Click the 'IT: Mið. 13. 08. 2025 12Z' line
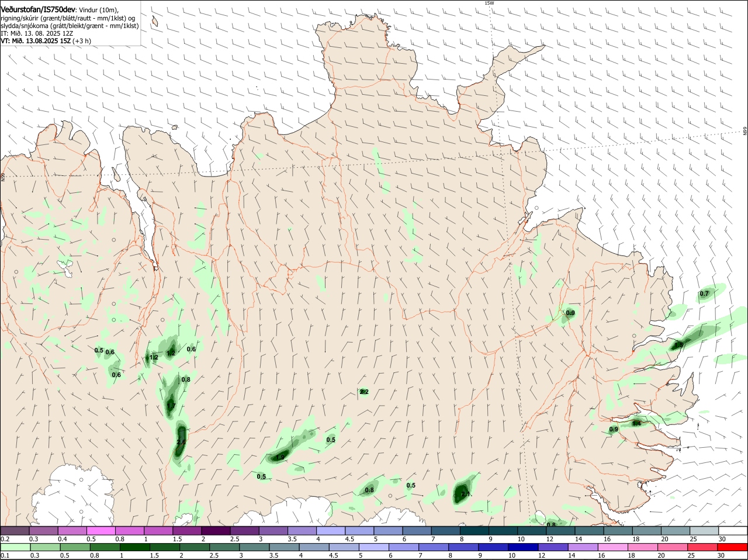This screenshot has height=560, width=748. tap(36, 33)
